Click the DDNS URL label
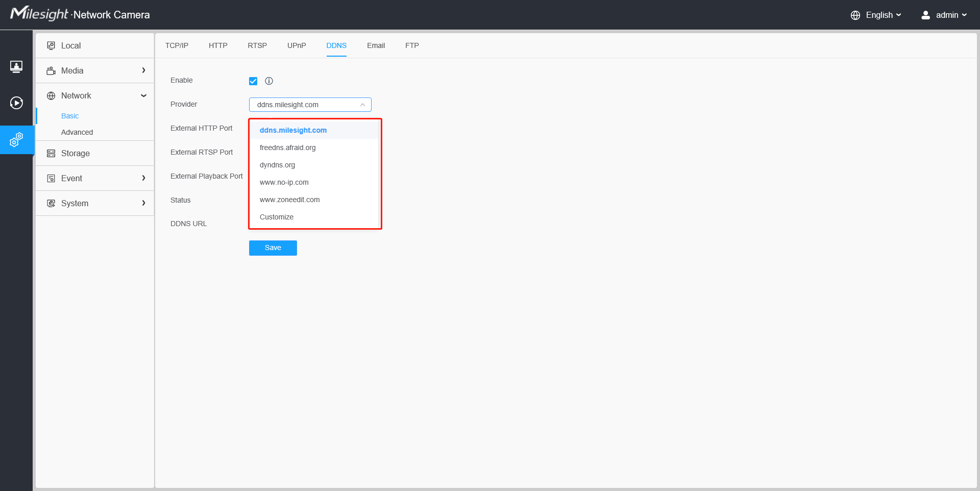The height and width of the screenshot is (491, 980). (x=188, y=224)
